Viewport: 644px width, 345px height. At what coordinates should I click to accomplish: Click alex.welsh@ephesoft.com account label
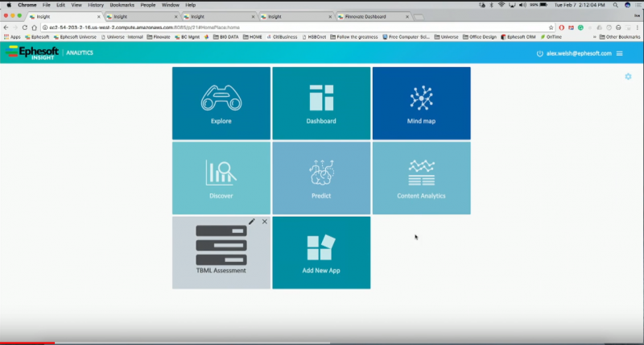pos(579,53)
